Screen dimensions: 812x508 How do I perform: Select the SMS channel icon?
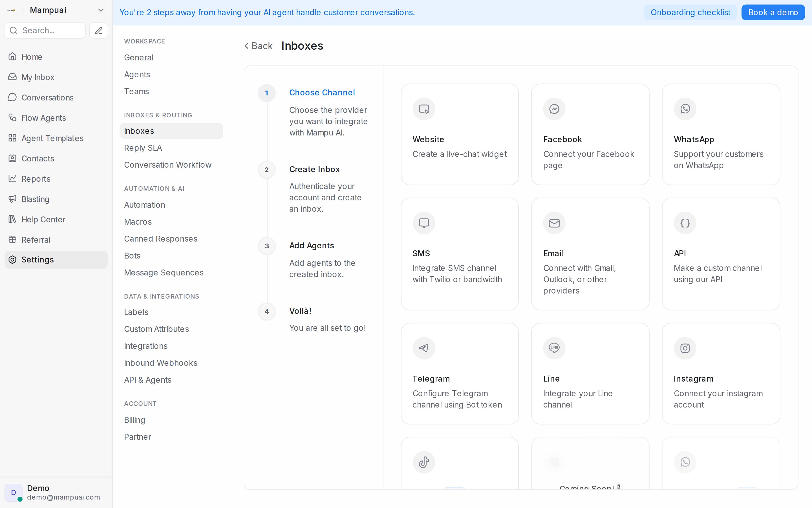click(x=424, y=223)
